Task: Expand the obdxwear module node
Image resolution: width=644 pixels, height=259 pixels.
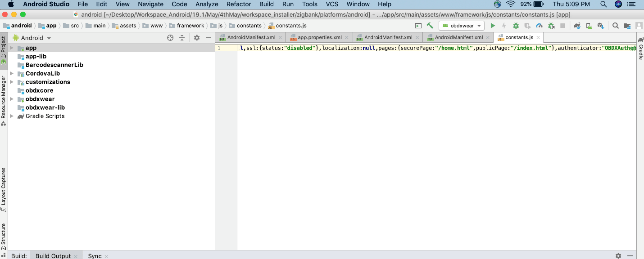Action: click(x=12, y=99)
